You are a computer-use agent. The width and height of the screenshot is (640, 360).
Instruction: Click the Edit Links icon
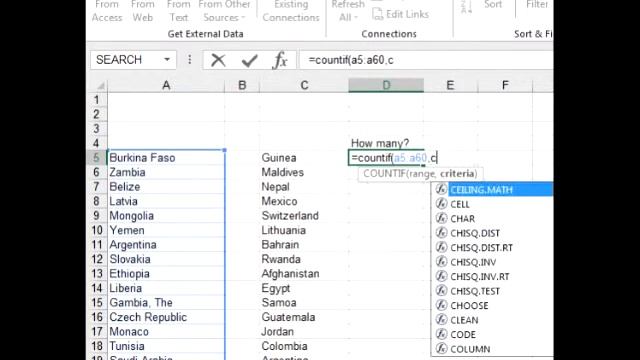pos(377,14)
